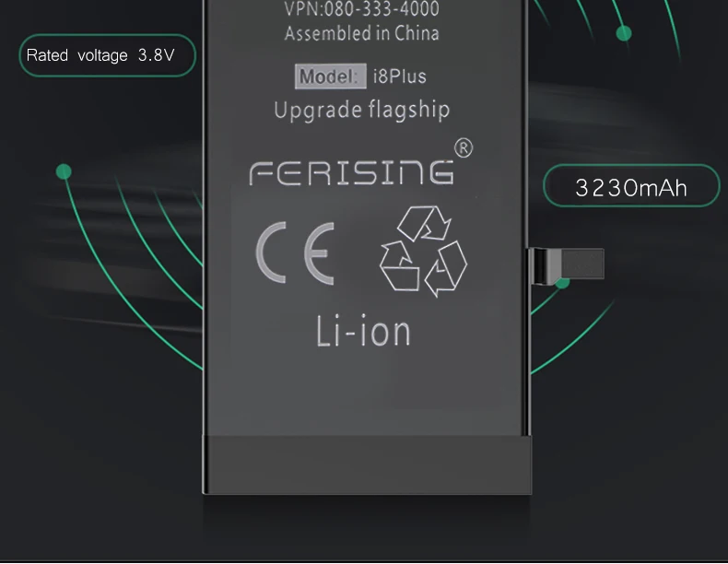
Task: Click the VPN:080-333-4000 number
Action: (361, 9)
